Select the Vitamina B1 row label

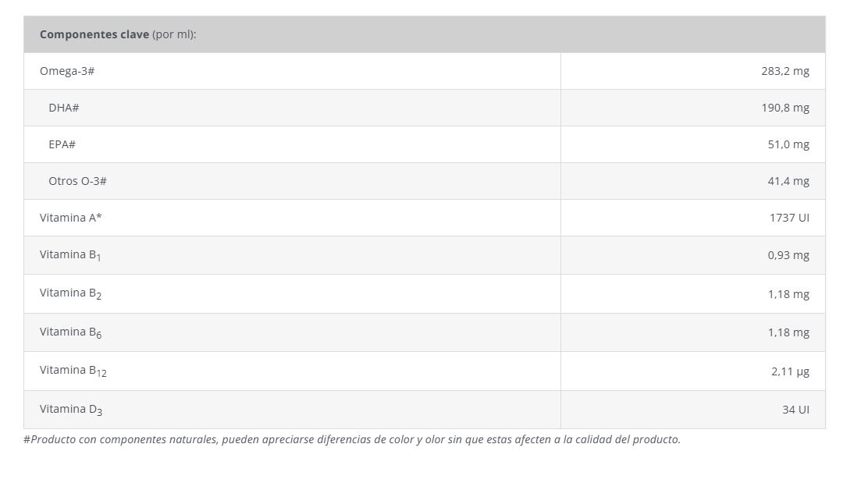(70, 255)
